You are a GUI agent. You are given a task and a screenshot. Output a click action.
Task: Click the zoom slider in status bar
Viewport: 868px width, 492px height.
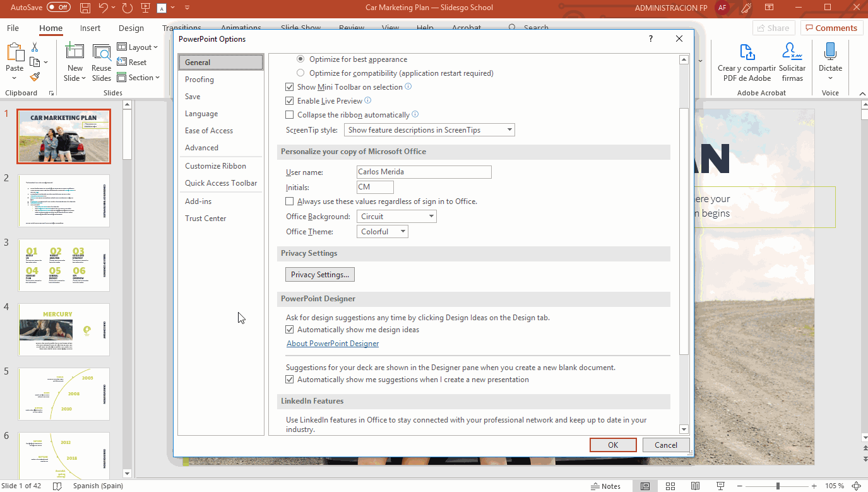pos(778,486)
